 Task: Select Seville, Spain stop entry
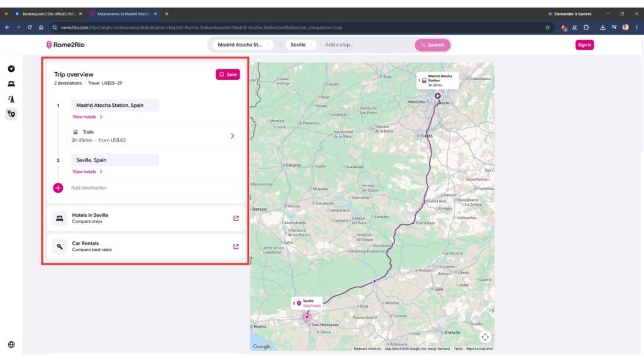pyautogui.click(x=114, y=160)
